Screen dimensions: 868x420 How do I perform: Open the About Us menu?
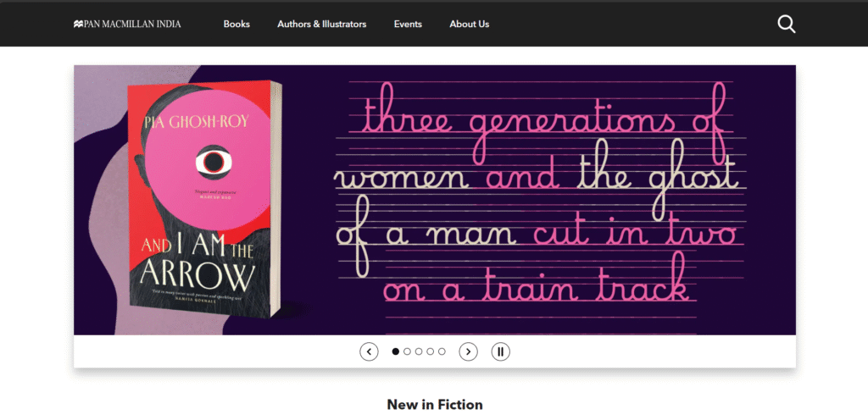(x=470, y=24)
